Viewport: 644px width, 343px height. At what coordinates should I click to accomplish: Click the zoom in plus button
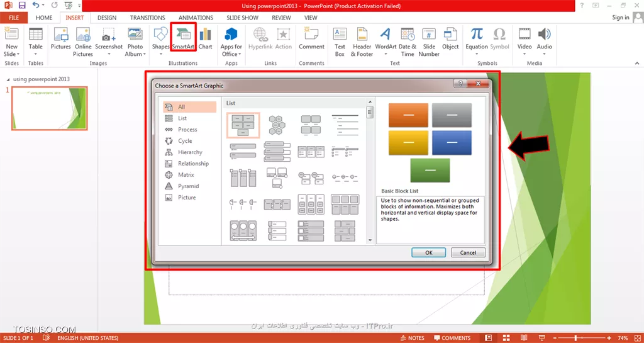coord(609,338)
